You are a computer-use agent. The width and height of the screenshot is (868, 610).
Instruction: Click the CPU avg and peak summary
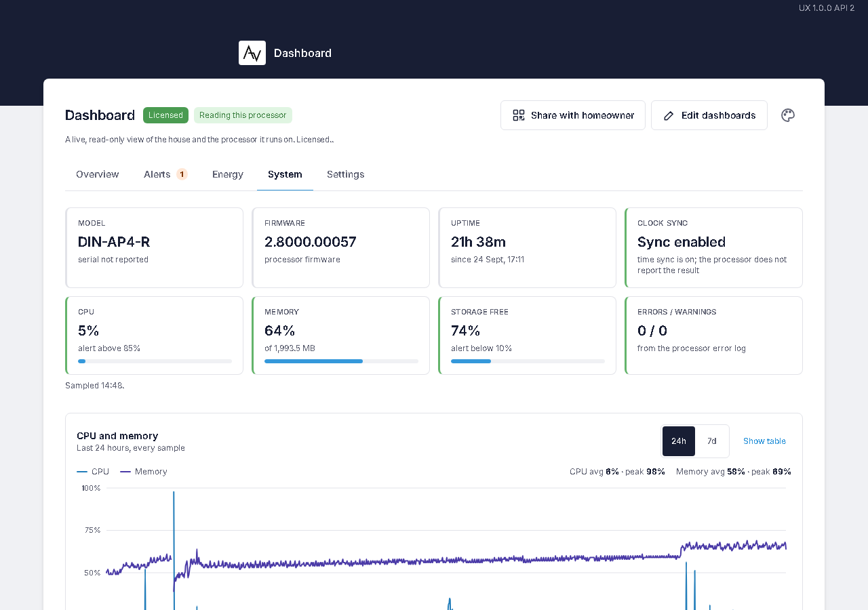click(617, 472)
